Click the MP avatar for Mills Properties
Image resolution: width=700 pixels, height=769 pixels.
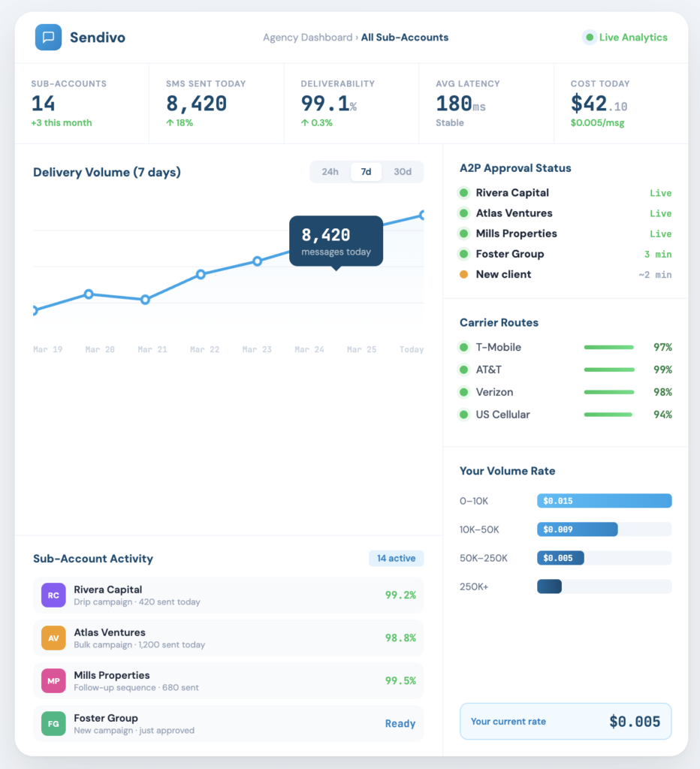pyautogui.click(x=53, y=681)
